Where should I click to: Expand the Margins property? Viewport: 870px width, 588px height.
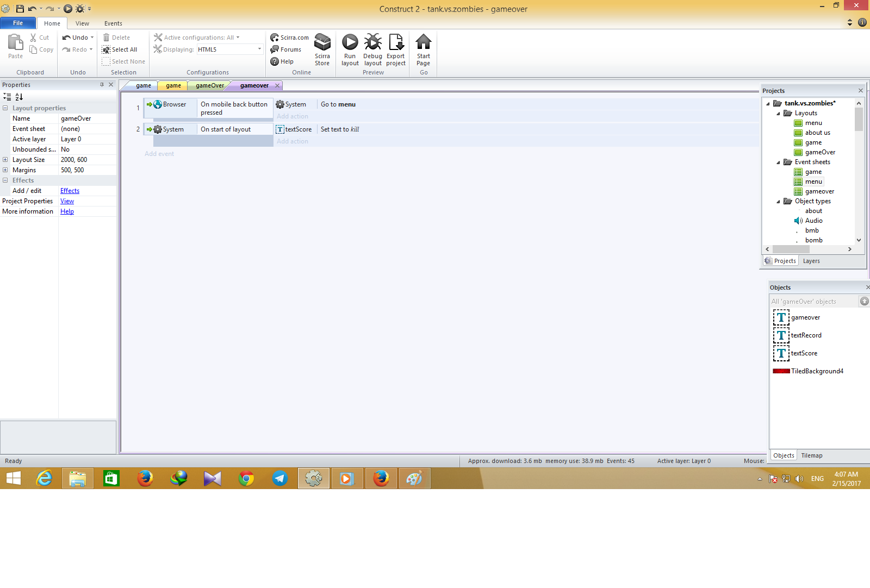point(5,170)
